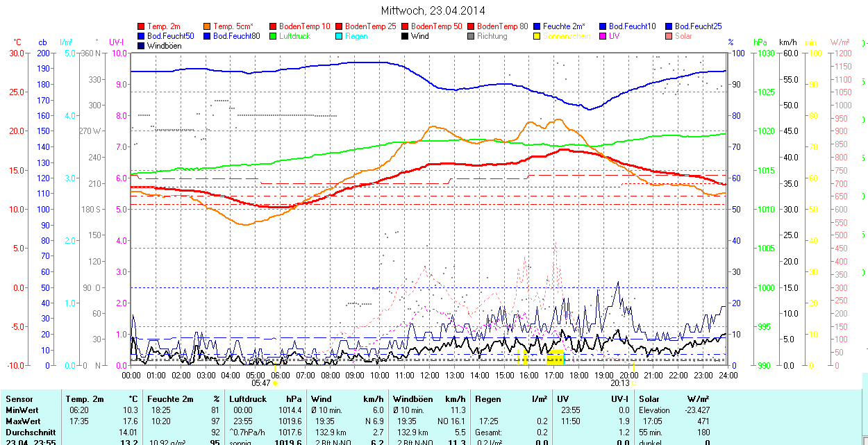Select the green Luftdruck legend swatch
This screenshot has height=445, width=868.
(273, 36)
